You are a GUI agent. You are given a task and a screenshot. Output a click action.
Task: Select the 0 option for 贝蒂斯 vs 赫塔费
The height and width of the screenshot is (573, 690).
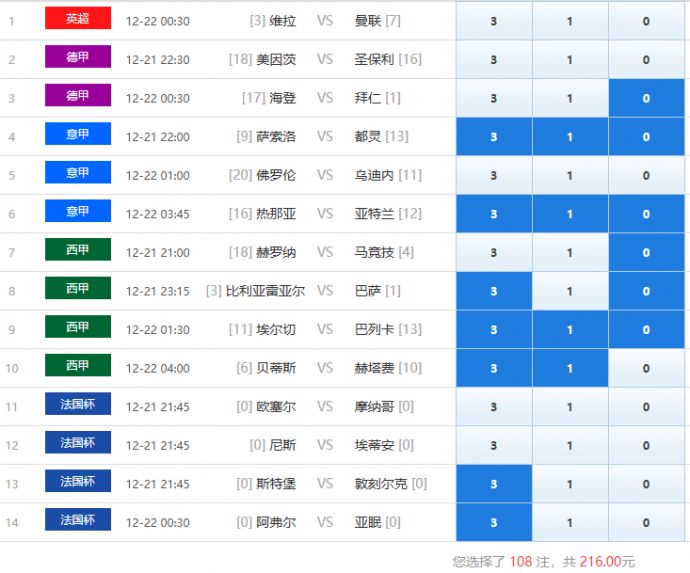tap(646, 368)
